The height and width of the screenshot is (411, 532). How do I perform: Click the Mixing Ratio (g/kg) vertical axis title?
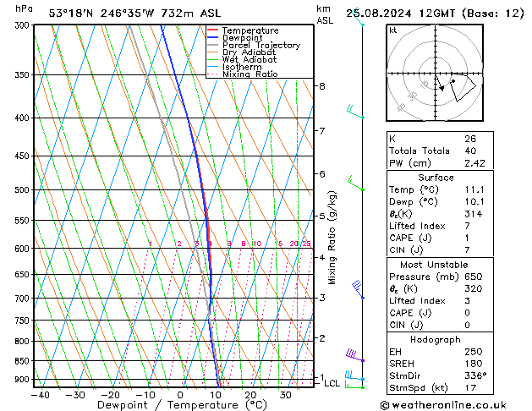[x=332, y=238]
